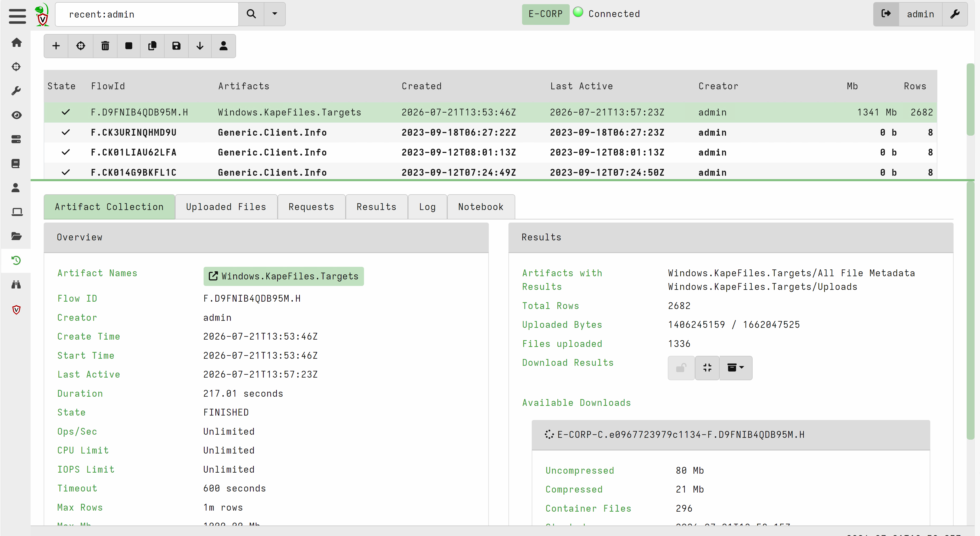Click the Windows.KapeFiles.Targets/Uploads result text
Screen dimensions: 980x536
coord(763,287)
